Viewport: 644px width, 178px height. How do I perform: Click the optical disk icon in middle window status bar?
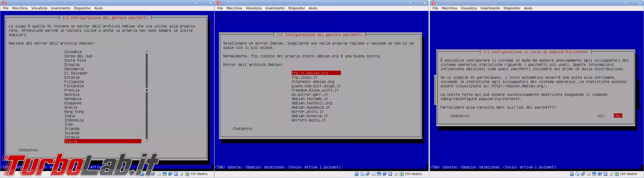(362, 174)
